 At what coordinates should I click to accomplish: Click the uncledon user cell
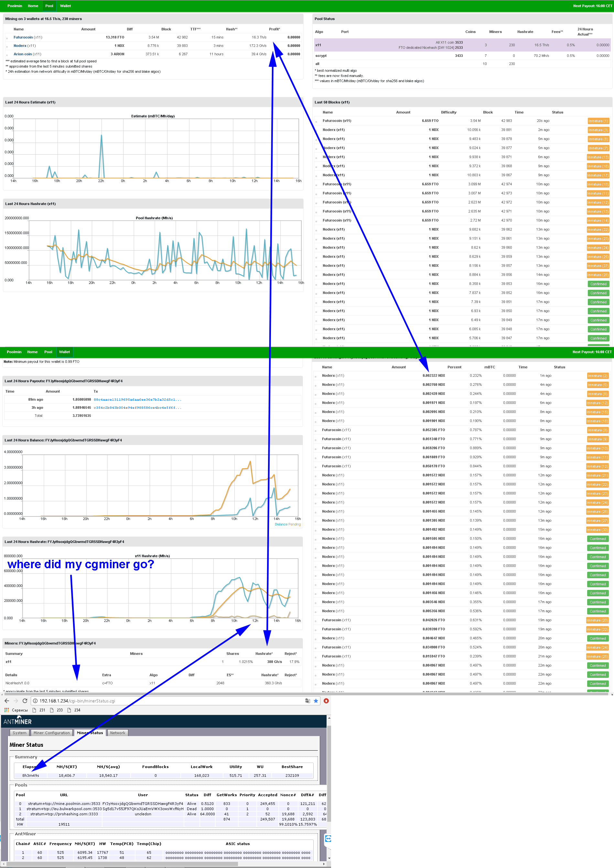point(143,814)
